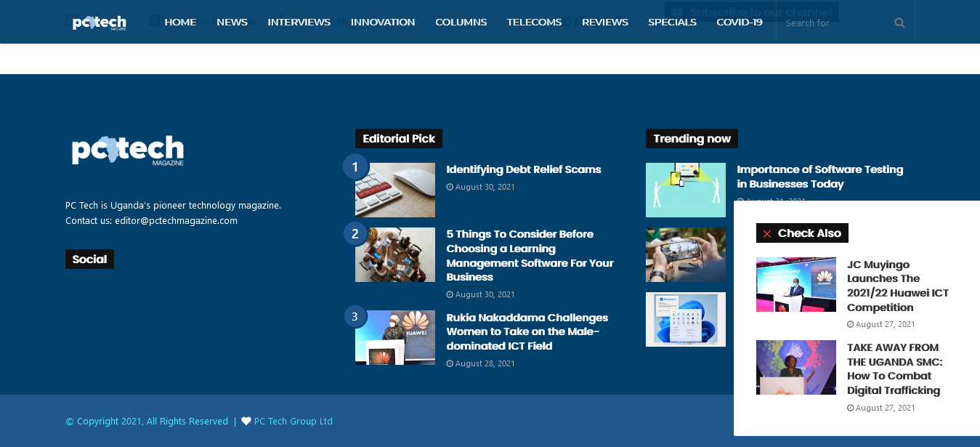Click the Uganda's pioneer technology magazine description
Viewport: 980px width, 447px height.
(x=173, y=206)
